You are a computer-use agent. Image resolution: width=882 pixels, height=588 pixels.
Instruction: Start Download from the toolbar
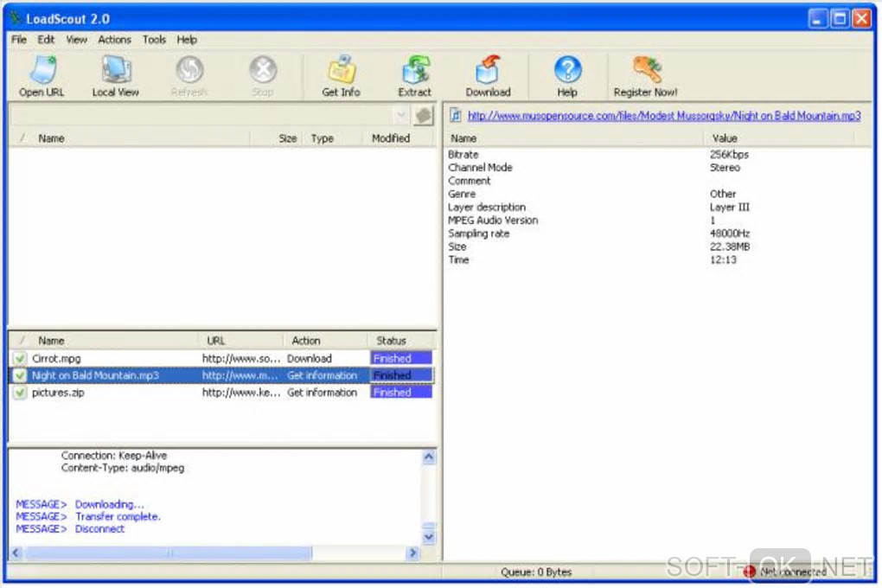click(488, 74)
